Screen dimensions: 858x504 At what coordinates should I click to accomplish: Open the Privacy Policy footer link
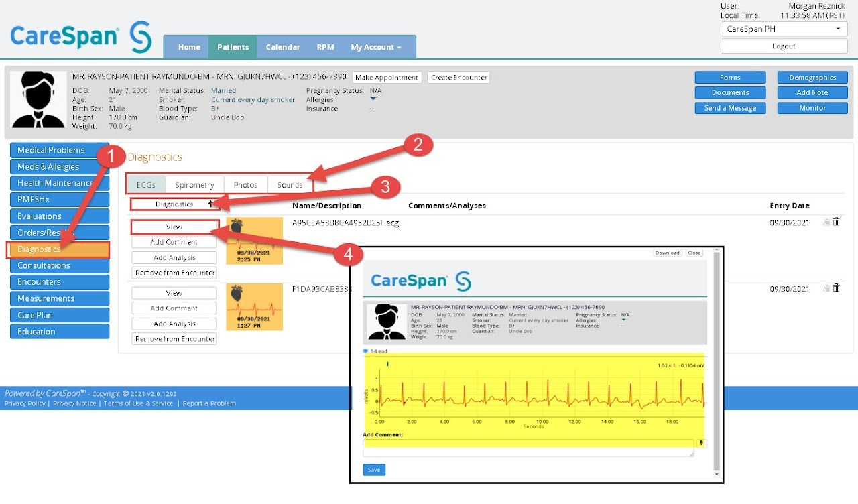[x=25, y=403]
